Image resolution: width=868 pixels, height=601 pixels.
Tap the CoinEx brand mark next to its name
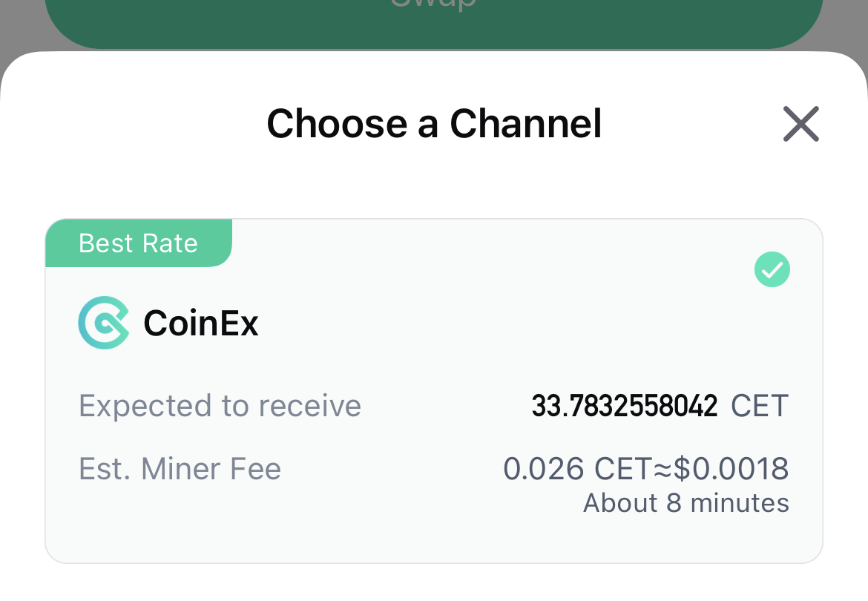tap(105, 323)
